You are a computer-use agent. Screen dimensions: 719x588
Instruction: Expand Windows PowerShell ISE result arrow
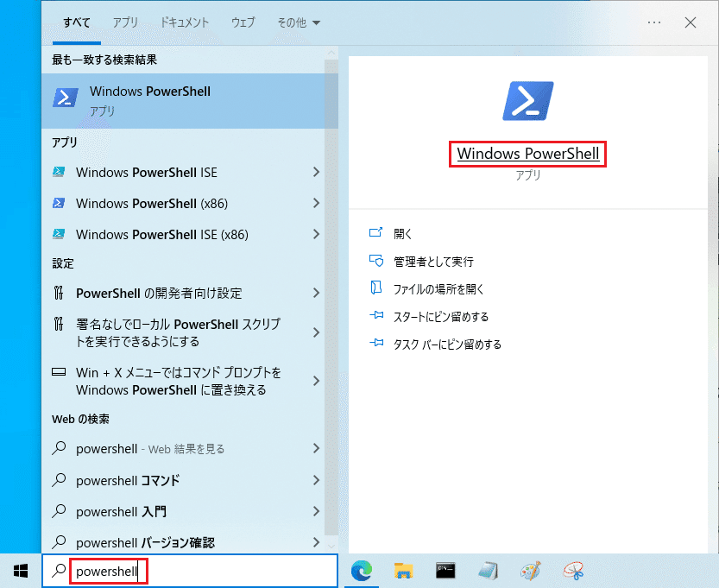316,172
